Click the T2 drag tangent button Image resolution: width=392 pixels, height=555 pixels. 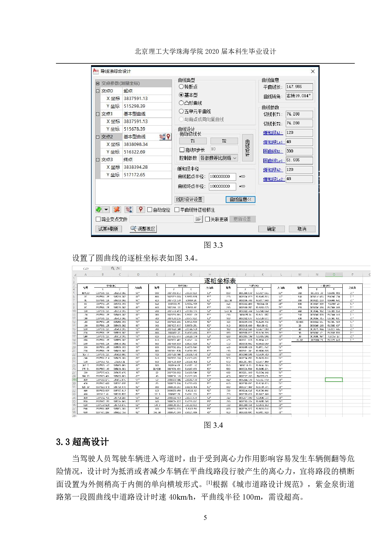[x=224, y=141]
